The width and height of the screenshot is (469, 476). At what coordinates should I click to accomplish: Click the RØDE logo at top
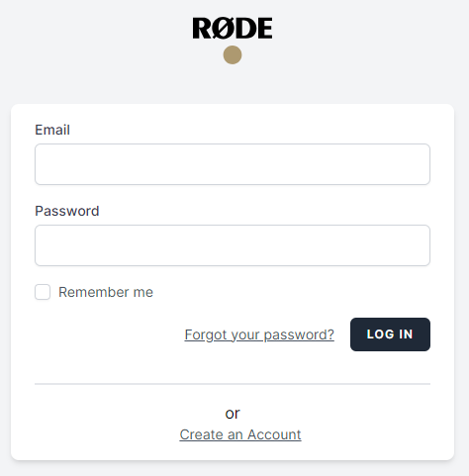pos(233,29)
